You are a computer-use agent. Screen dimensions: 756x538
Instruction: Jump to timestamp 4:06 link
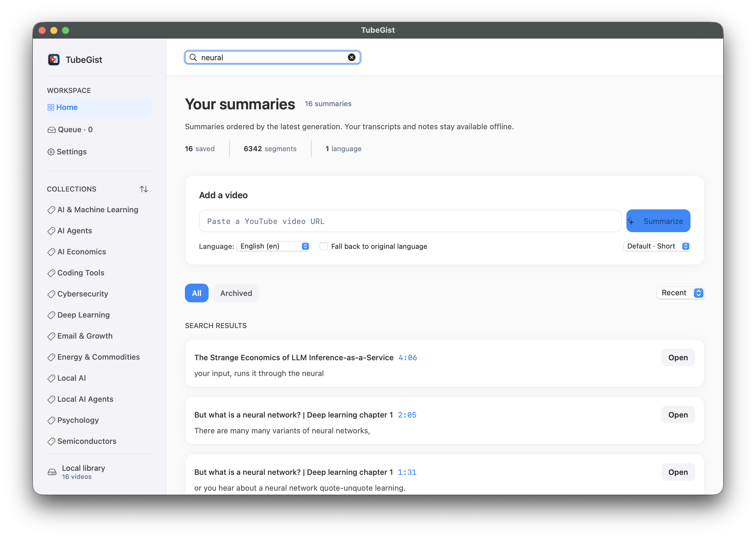click(x=407, y=358)
